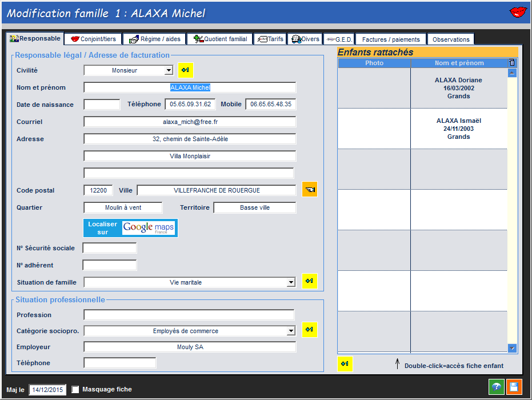The height and width of the screenshot is (400, 532).
Task: Select the ALAXA Doriane child row
Action: 458,89
